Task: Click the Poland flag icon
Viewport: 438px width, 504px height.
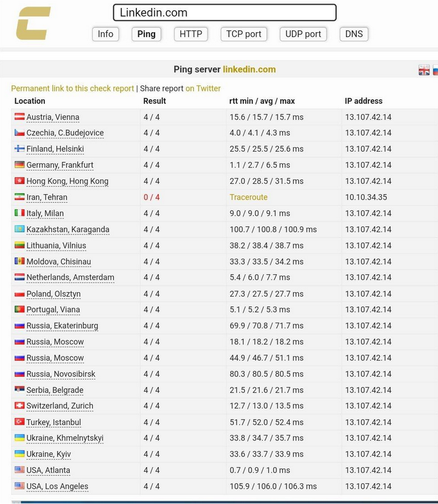Action: [x=19, y=293]
